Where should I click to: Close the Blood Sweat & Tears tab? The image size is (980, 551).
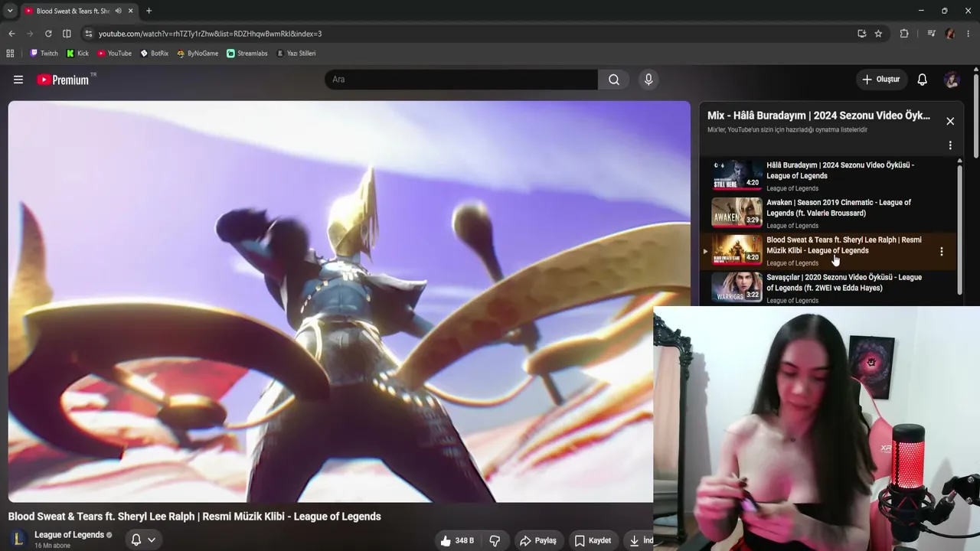pyautogui.click(x=131, y=11)
